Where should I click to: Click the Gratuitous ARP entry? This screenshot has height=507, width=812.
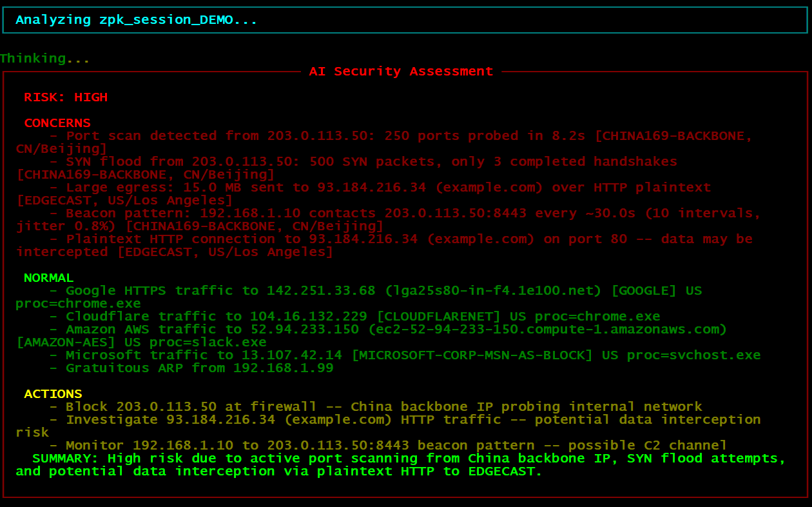192,368
